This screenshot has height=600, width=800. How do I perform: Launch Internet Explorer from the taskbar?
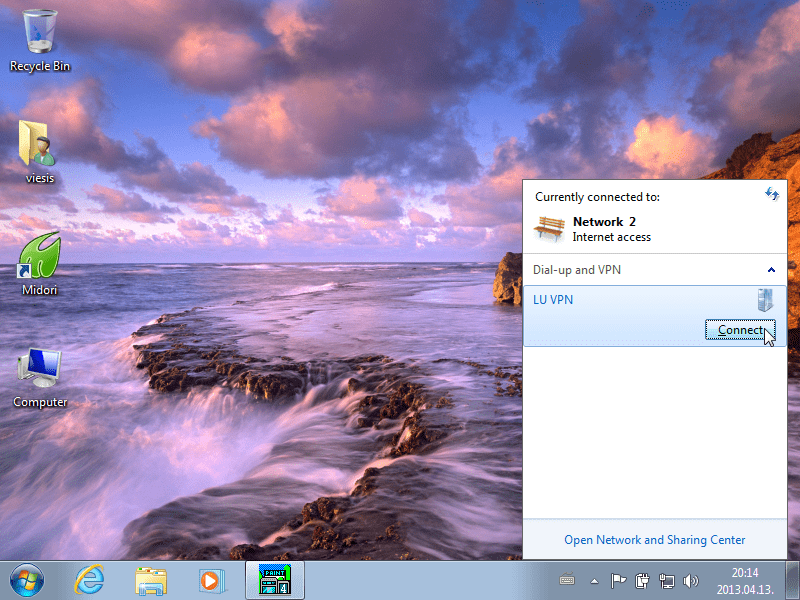[89, 581]
